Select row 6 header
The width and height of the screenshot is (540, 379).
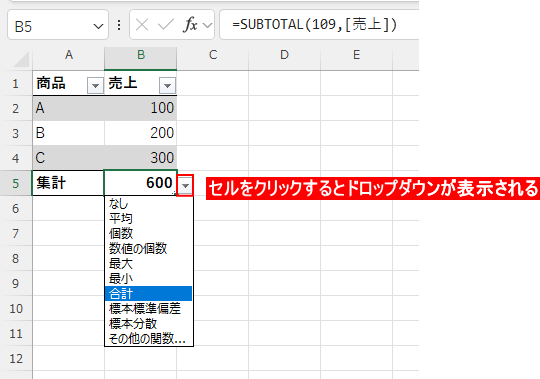click(16, 208)
